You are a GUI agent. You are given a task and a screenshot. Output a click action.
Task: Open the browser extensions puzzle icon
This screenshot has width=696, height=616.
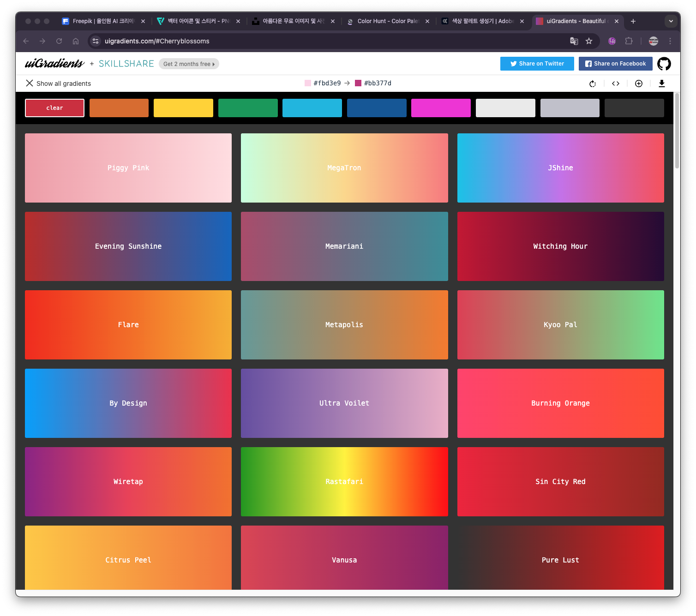pos(629,41)
